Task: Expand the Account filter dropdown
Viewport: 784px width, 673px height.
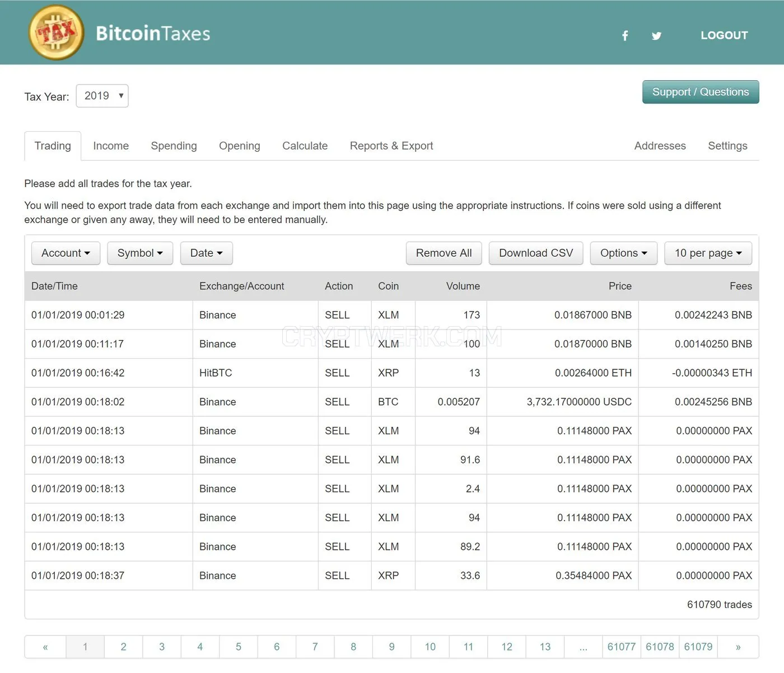Action: (66, 253)
